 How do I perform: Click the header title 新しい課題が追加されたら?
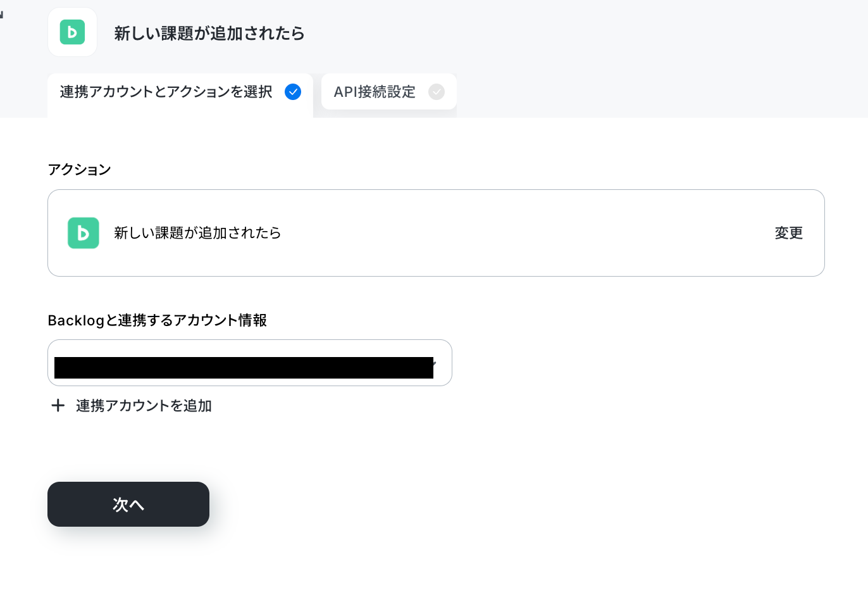point(209,33)
